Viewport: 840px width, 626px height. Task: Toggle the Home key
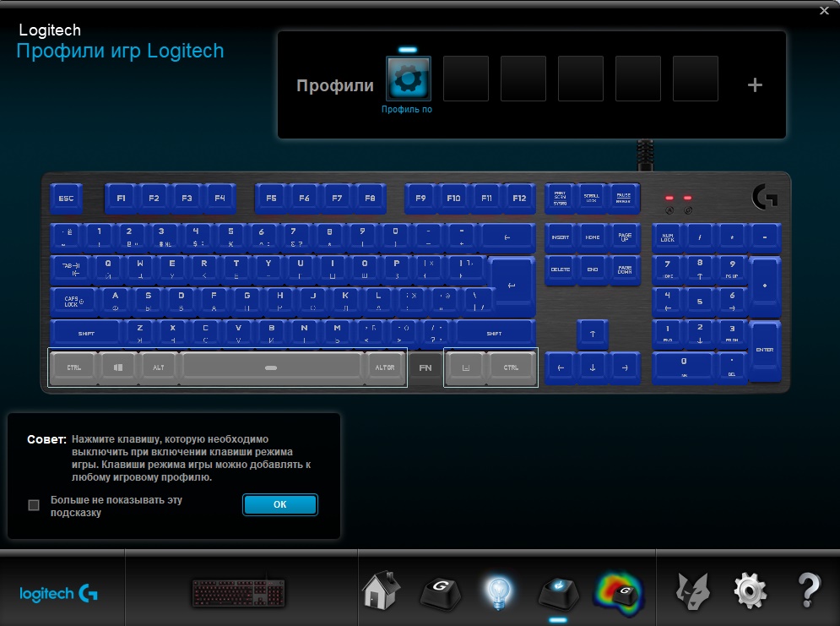pos(593,237)
